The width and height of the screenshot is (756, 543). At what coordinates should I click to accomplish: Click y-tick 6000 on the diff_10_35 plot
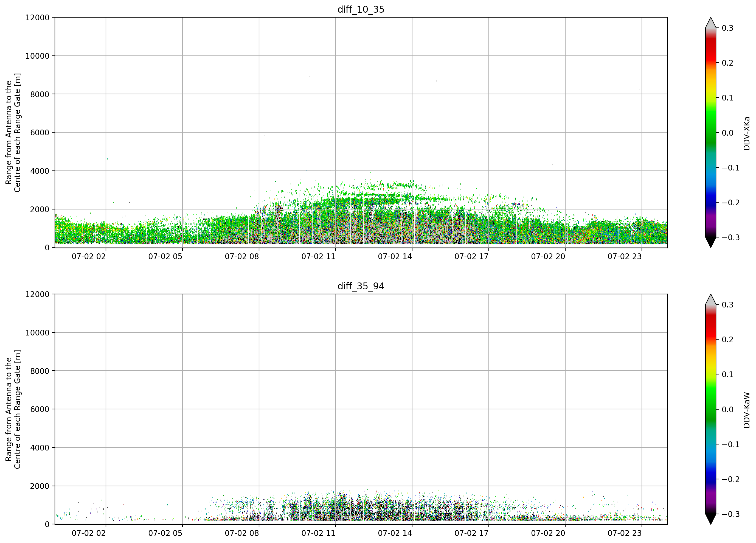[x=40, y=132]
